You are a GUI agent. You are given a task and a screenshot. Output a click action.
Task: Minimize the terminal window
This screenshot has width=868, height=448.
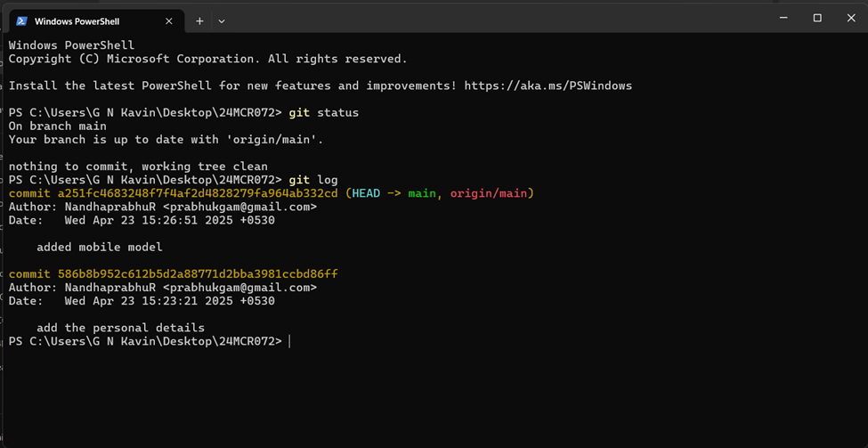tap(783, 18)
